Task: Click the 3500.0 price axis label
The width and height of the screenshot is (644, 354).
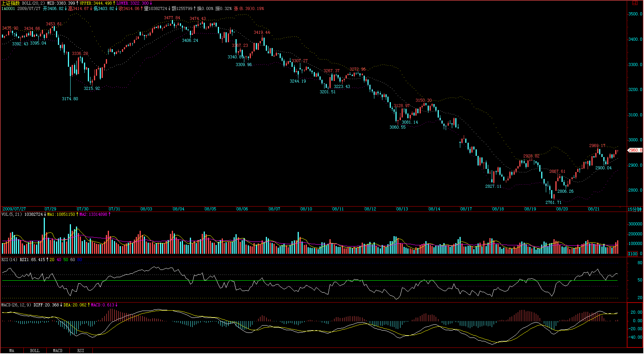Action: pos(635,14)
